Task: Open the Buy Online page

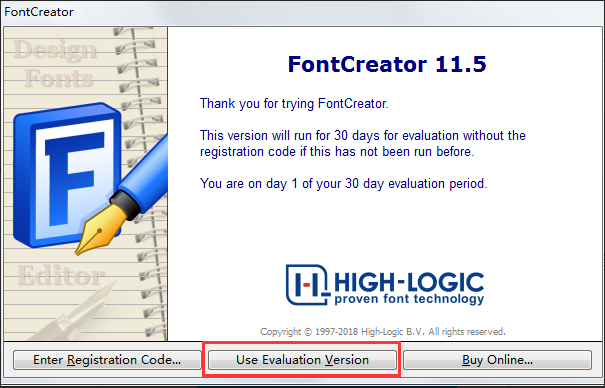Action: coord(497,360)
